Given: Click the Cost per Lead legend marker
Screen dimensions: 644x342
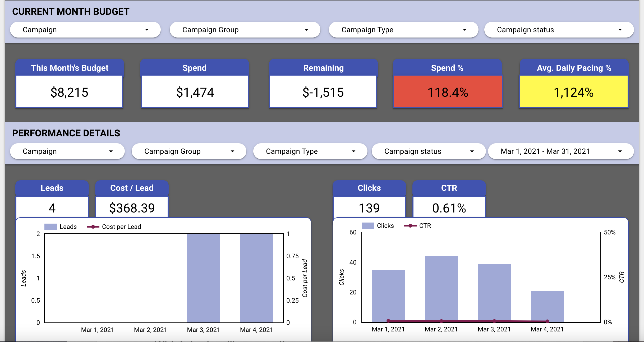Looking at the screenshot, I should [93, 227].
